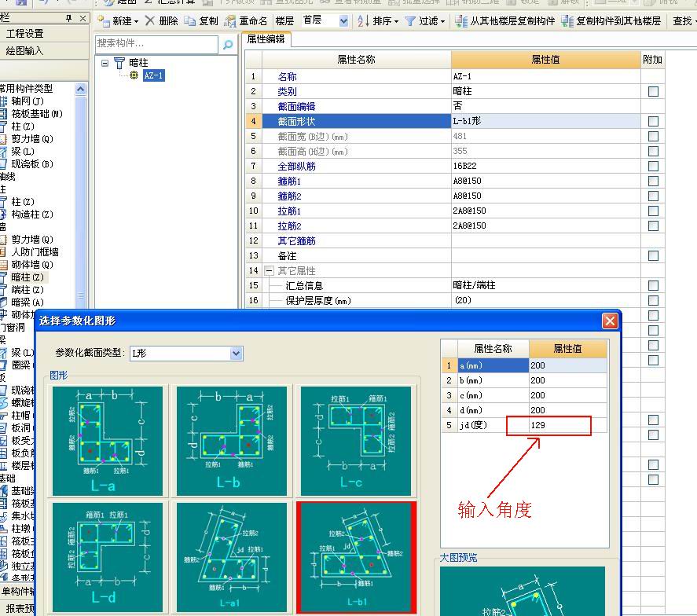697x616 pixels.
Task: Select AZ-1 in the component tree
Action: click(x=153, y=75)
